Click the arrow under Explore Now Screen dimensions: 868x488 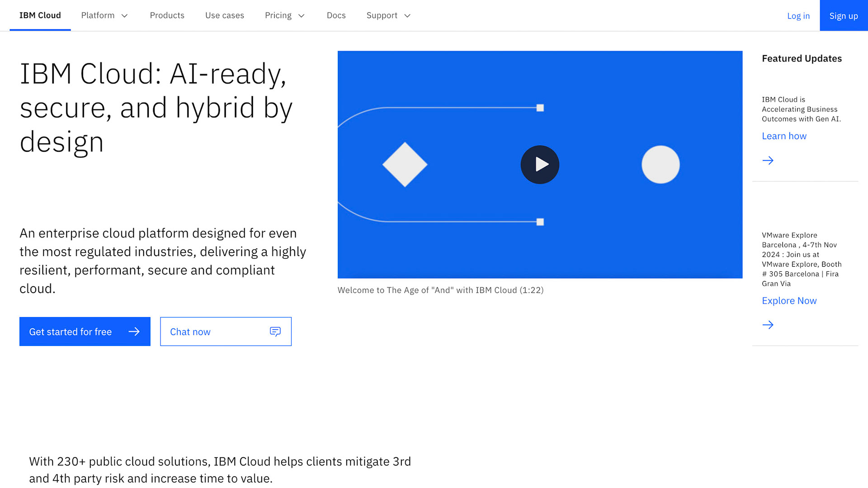768,325
